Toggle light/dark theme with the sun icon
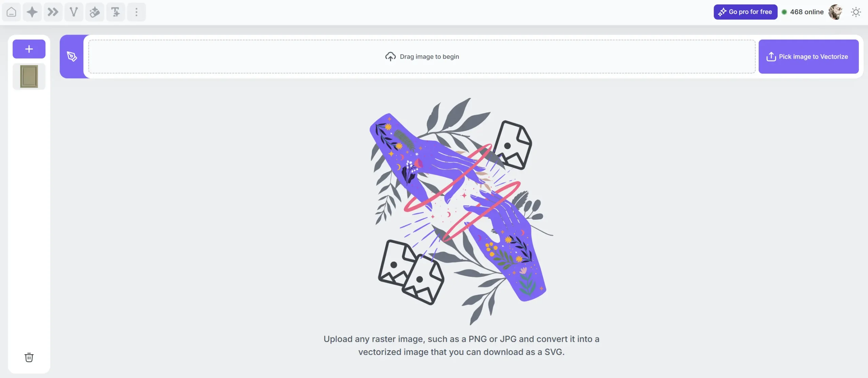The height and width of the screenshot is (378, 868). tap(856, 12)
